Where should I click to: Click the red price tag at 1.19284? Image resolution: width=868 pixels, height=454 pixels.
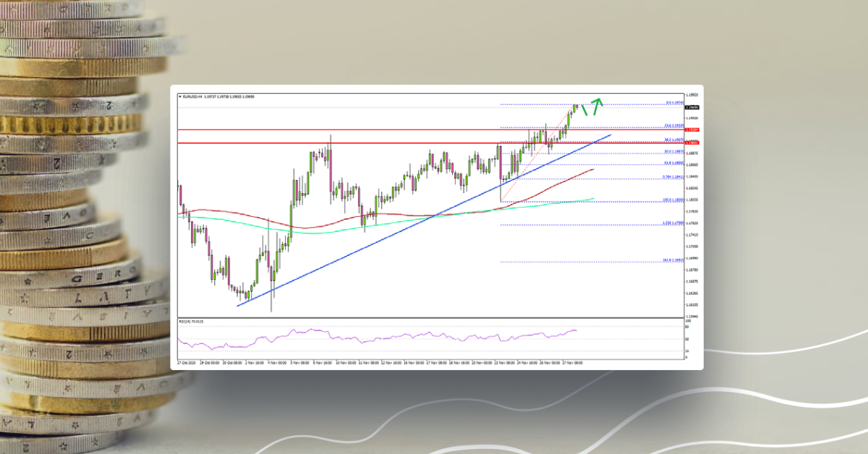[692, 129]
